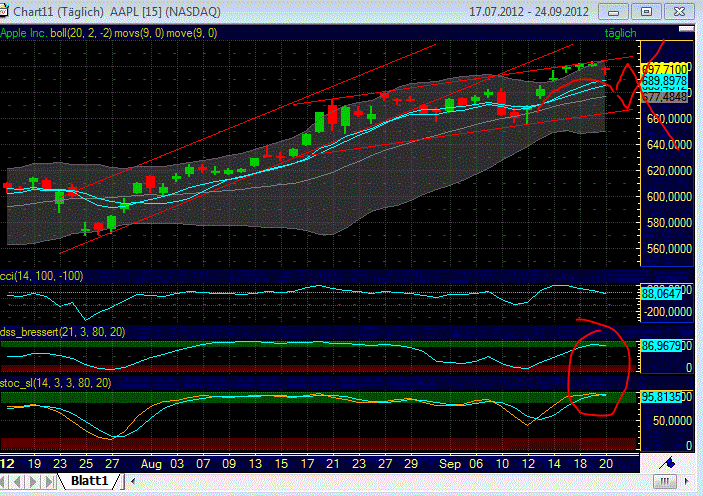Click the -200,0000 CCI axis label
The image size is (703, 496).
click(x=668, y=312)
